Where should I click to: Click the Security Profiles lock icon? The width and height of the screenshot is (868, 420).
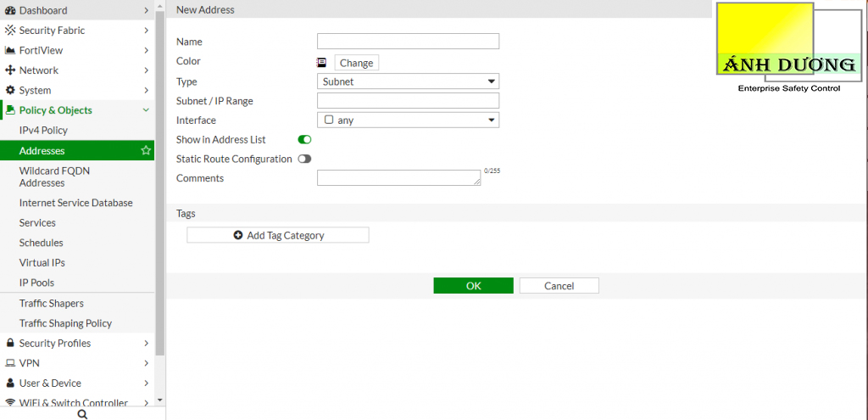pos(10,343)
